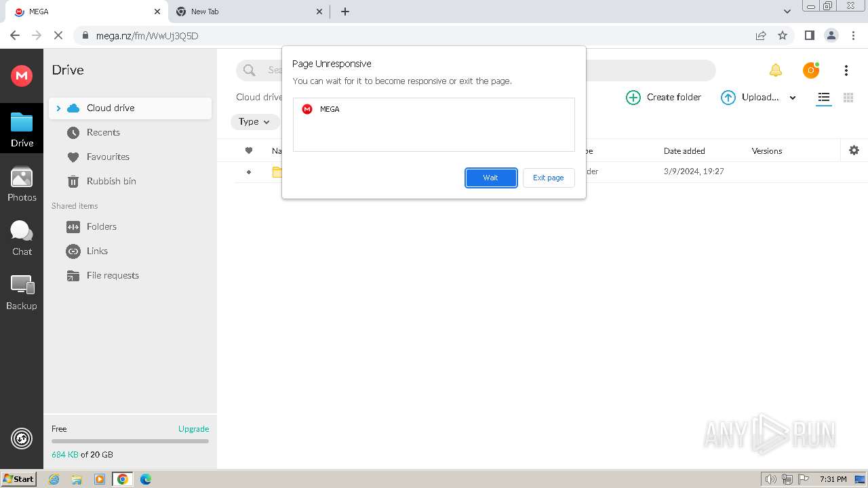Switch to list view
The height and width of the screenshot is (488, 868).
click(824, 98)
